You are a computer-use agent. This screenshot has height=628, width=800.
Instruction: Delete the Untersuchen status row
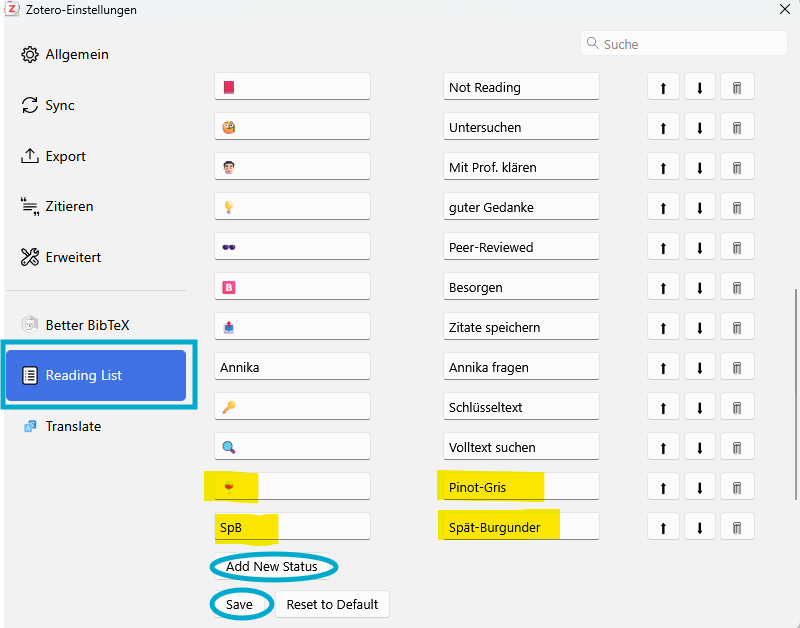coord(737,127)
